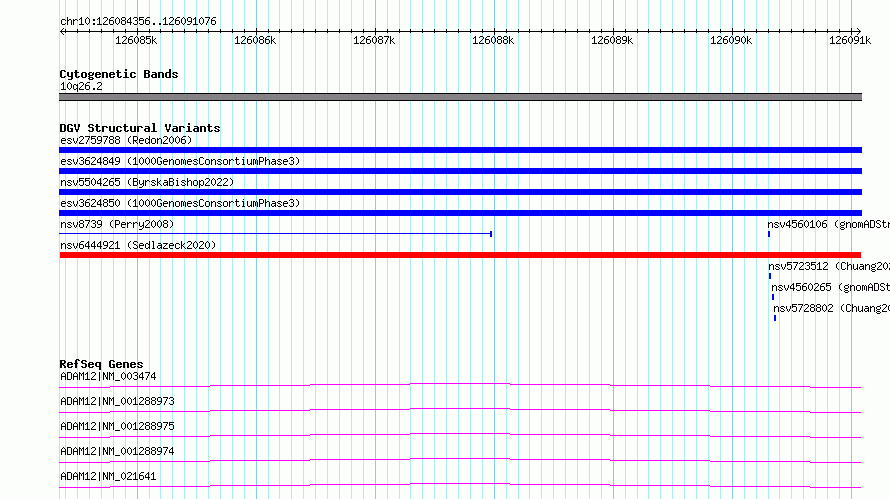This screenshot has width=890, height=499.
Task: Click magenta intron line of NM_001288975
Action: click(x=460, y=435)
